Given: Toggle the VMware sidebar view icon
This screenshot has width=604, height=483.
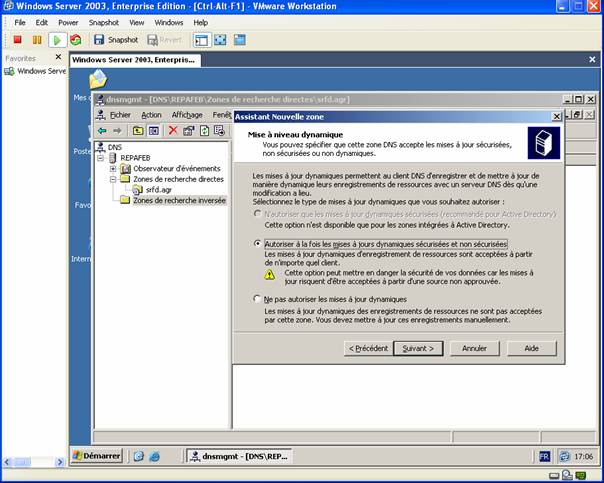Looking at the screenshot, I should point(201,40).
